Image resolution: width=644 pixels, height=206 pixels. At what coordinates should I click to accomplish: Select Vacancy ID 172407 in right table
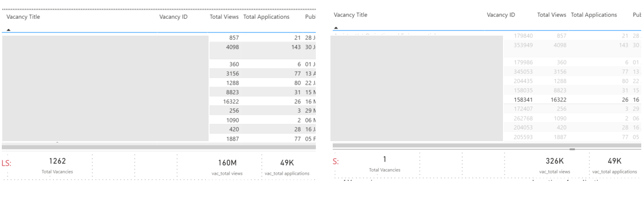click(x=523, y=109)
